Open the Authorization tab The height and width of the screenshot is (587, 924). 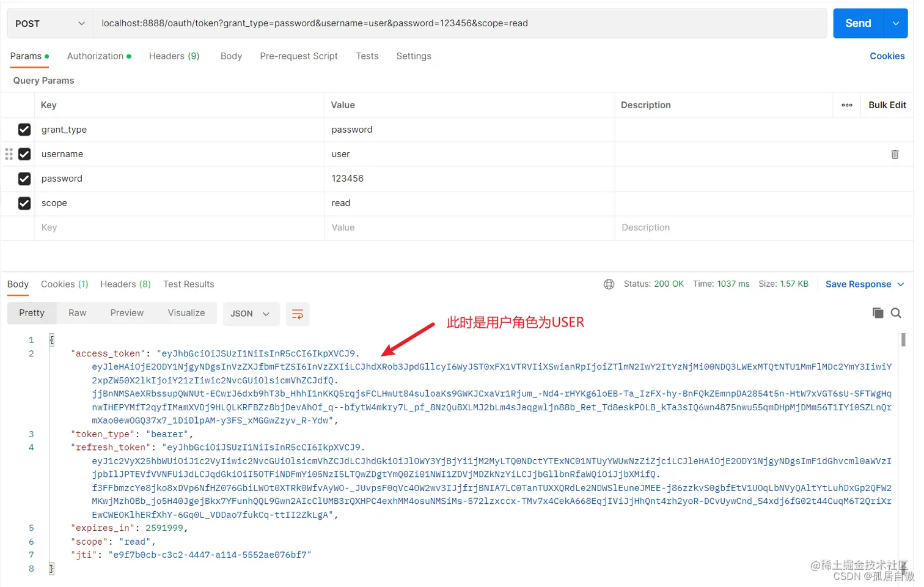point(99,56)
